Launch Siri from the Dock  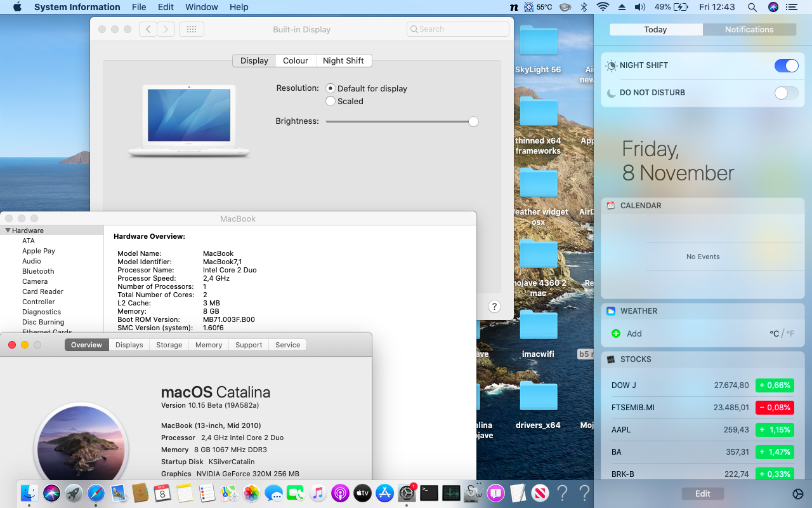pos(51,493)
